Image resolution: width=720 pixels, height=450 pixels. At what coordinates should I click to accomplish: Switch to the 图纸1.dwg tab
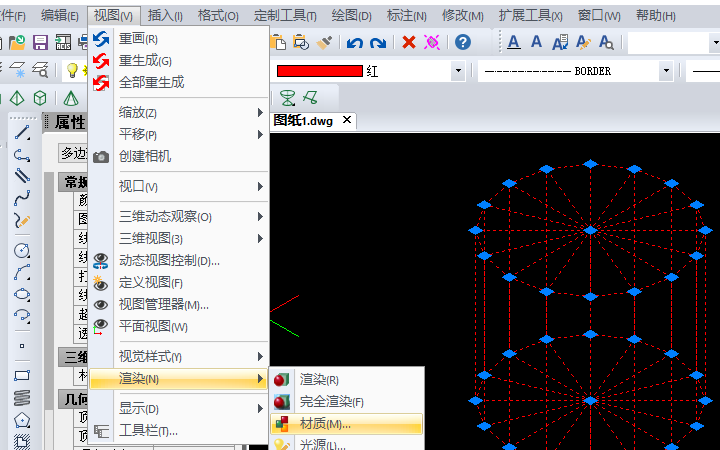[303, 121]
